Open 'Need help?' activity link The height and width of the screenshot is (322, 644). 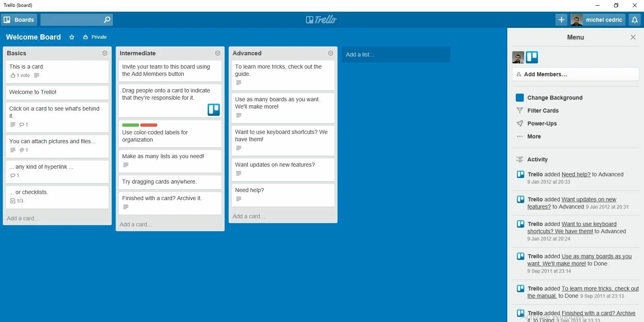[x=576, y=174]
